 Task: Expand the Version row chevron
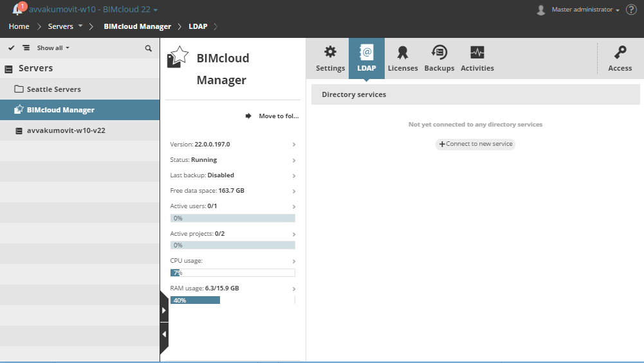tap(294, 145)
